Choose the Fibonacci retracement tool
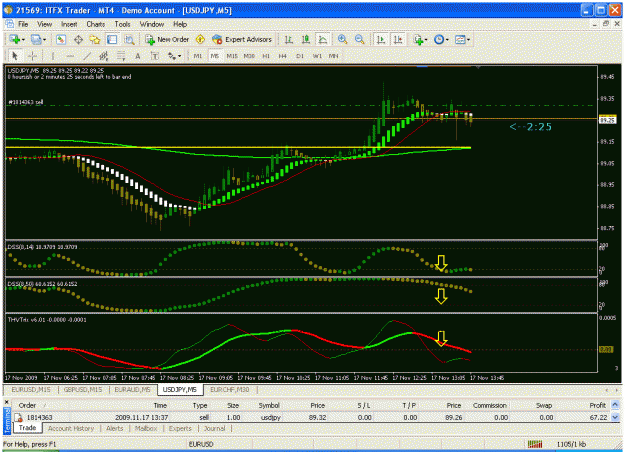 coord(121,56)
